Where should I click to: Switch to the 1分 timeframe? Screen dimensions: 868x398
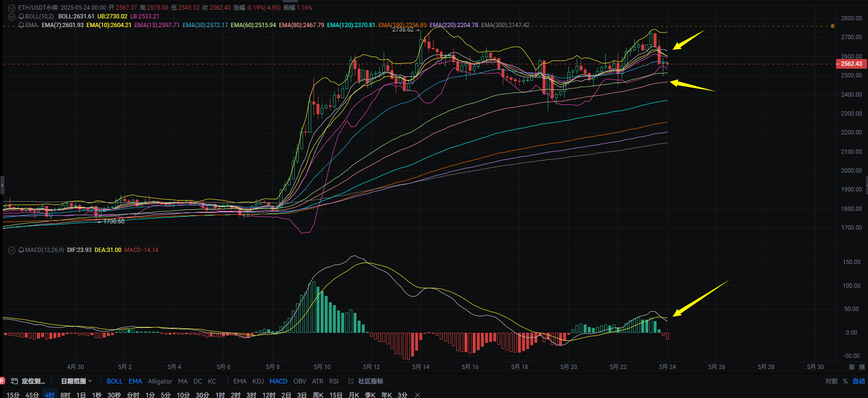(x=150, y=395)
